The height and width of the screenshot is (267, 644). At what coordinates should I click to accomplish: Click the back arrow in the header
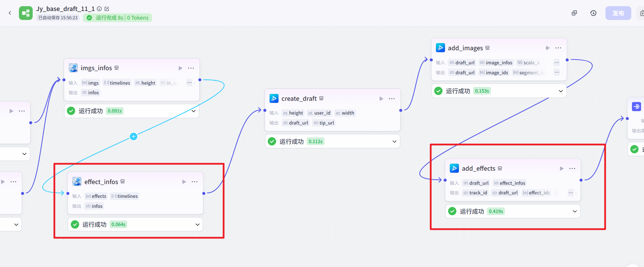(x=10, y=13)
